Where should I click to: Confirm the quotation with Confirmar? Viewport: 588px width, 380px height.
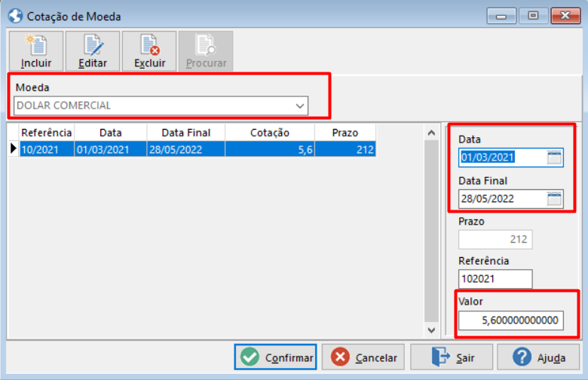(x=276, y=357)
